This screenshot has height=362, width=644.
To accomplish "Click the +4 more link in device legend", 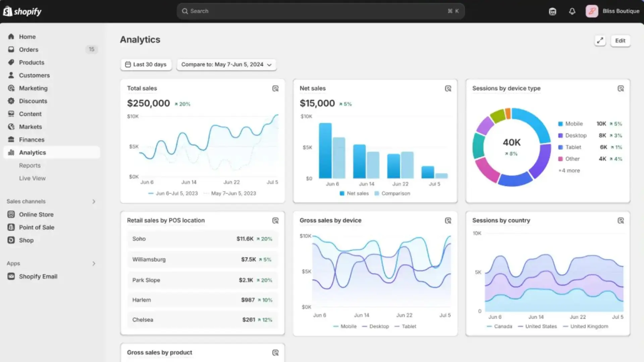I will [x=569, y=171].
